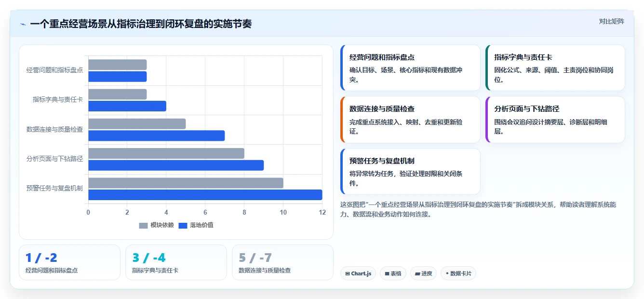Open the 经营问题和指标盘点 description card

click(410, 68)
